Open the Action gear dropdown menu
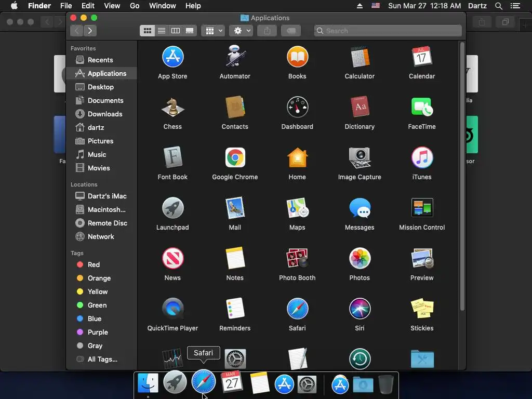The height and width of the screenshot is (399, 532). [241, 31]
